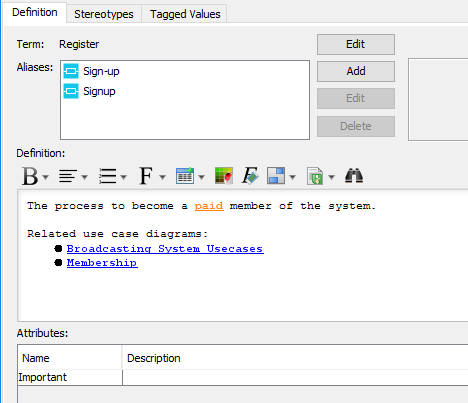Screen dimensions: 468x403
Task: Click the insert table icon
Action: coord(185,176)
